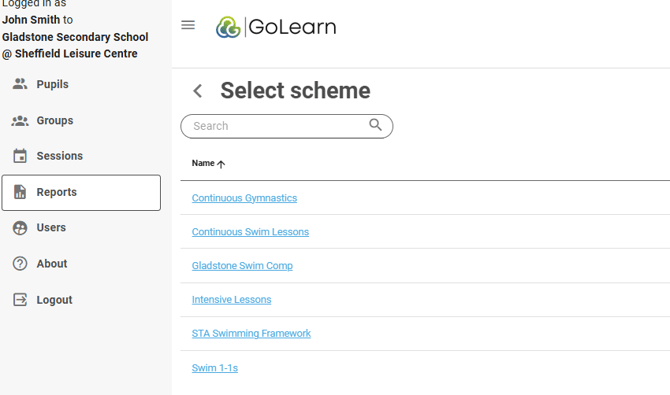Open the Intensive Lessons scheme
Screen dimensions: 670x395
(232, 300)
